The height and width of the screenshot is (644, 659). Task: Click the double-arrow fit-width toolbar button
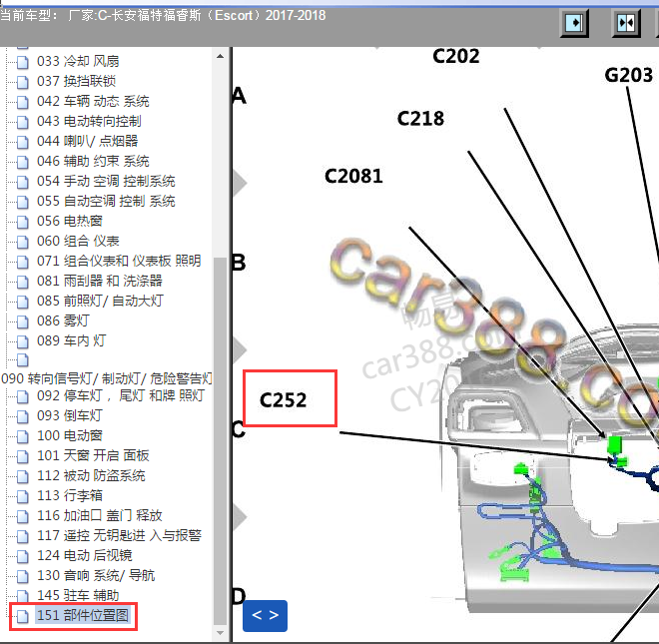626,23
